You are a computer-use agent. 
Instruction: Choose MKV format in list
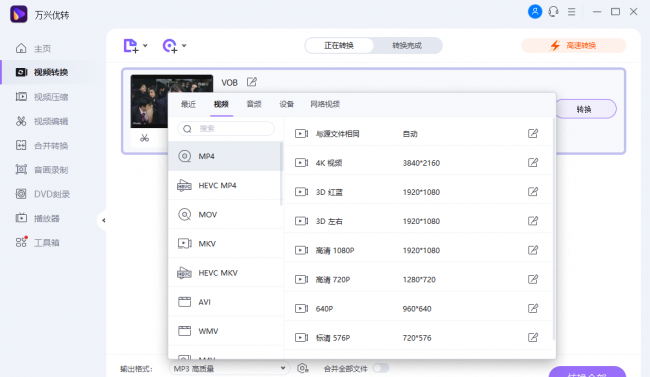pos(225,243)
